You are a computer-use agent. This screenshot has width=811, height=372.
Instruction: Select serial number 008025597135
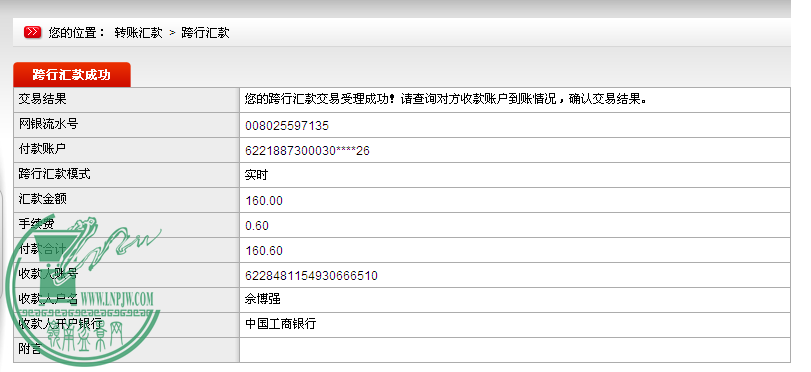[x=287, y=126]
